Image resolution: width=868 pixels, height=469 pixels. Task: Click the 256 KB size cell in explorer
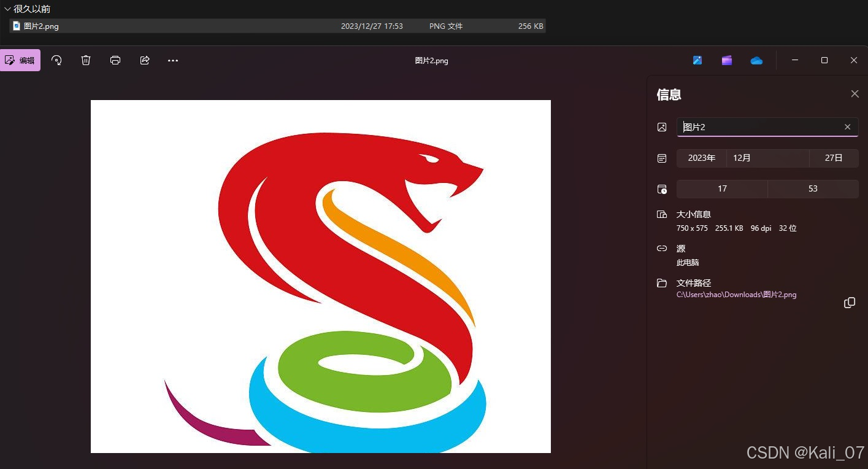(x=531, y=26)
